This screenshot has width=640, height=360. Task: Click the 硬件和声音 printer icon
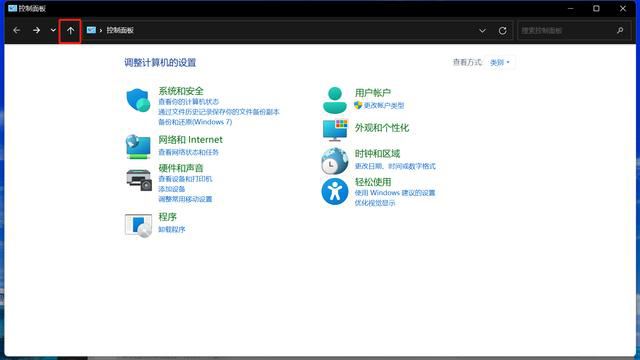click(139, 180)
